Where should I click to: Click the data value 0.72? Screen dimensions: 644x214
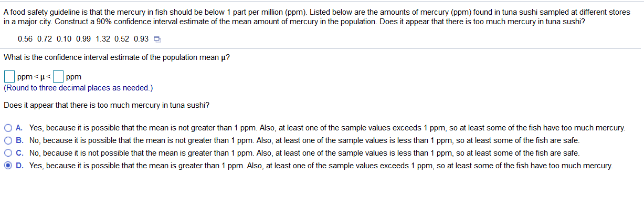[45, 39]
